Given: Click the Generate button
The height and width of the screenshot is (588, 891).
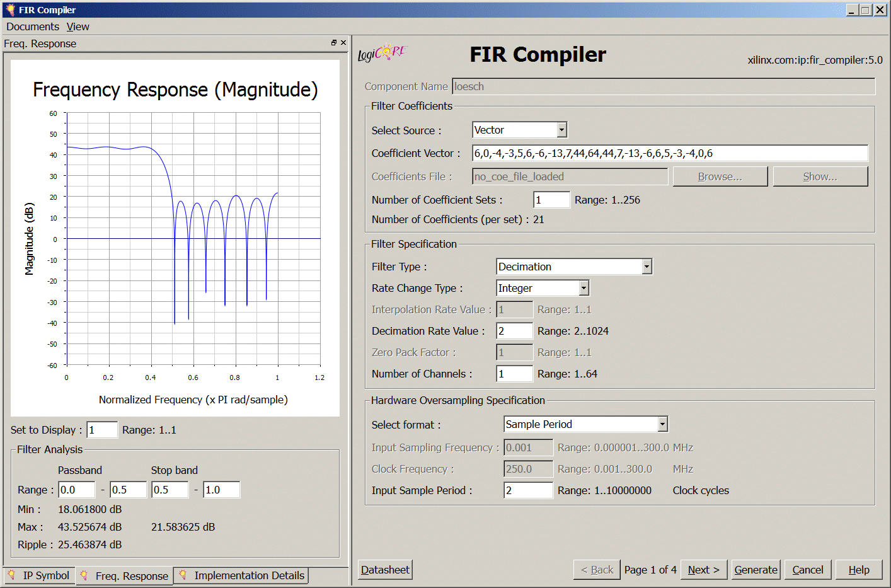Looking at the screenshot, I should pos(756,570).
